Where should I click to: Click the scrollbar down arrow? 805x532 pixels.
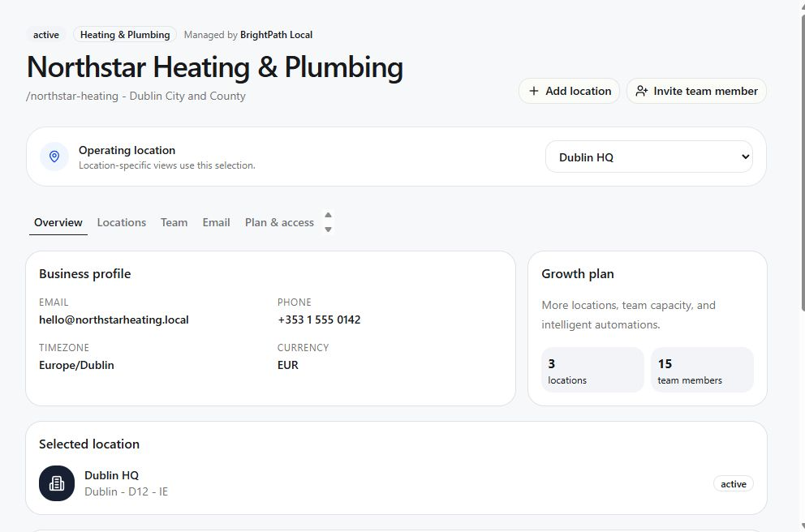(803, 527)
